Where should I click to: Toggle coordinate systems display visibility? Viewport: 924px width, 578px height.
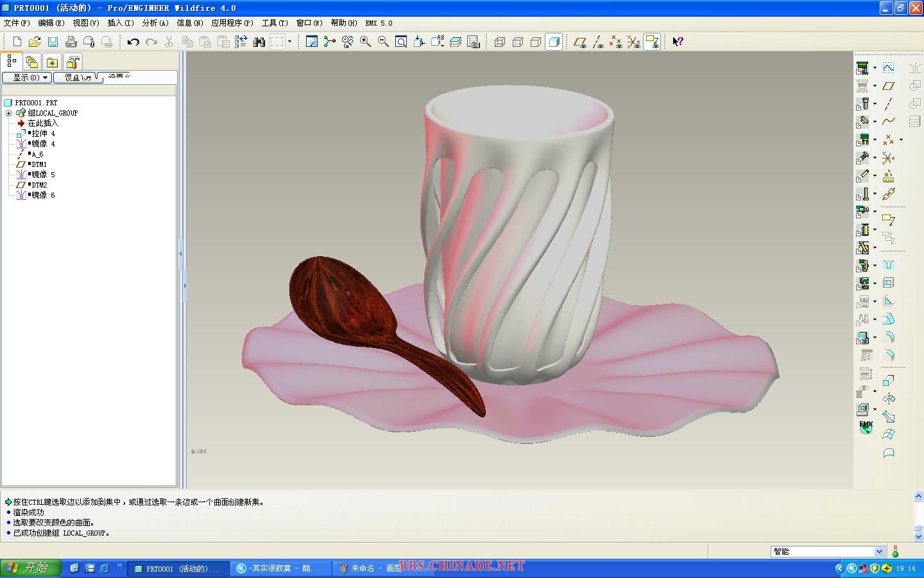tap(633, 42)
